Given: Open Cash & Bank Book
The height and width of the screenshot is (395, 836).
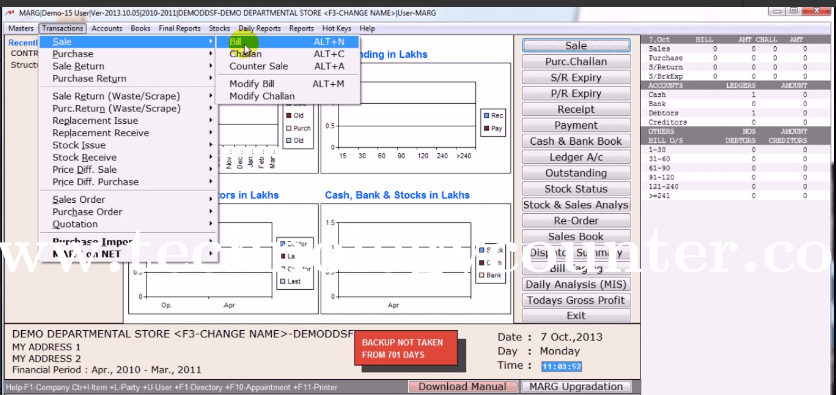Looking at the screenshot, I should [576, 141].
